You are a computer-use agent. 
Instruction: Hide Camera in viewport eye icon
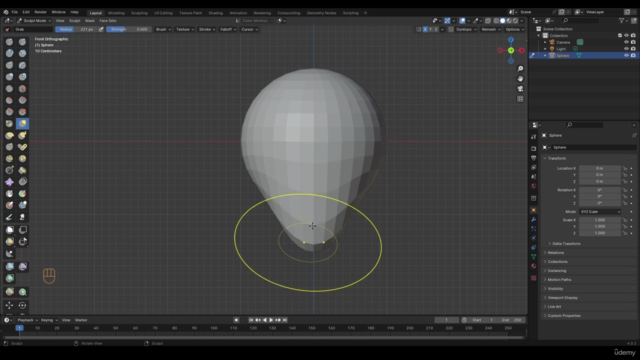tap(626, 42)
